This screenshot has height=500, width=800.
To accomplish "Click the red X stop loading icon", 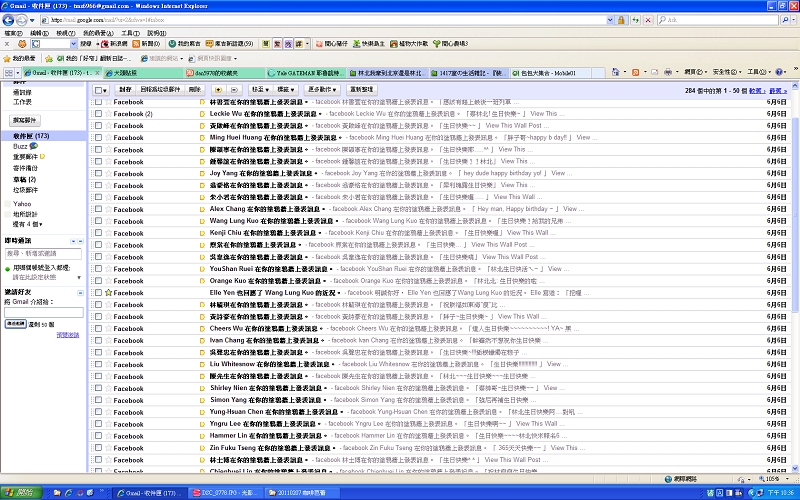I will click(648, 20).
